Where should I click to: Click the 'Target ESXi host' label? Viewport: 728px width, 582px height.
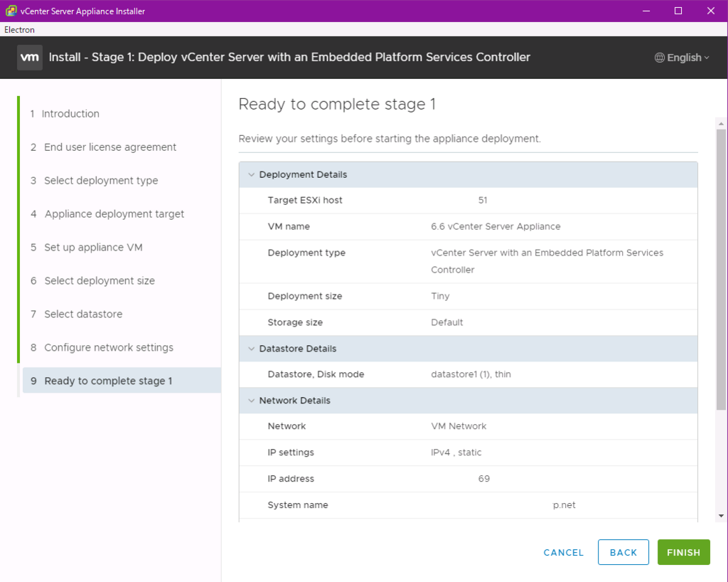(x=304, y=200)
